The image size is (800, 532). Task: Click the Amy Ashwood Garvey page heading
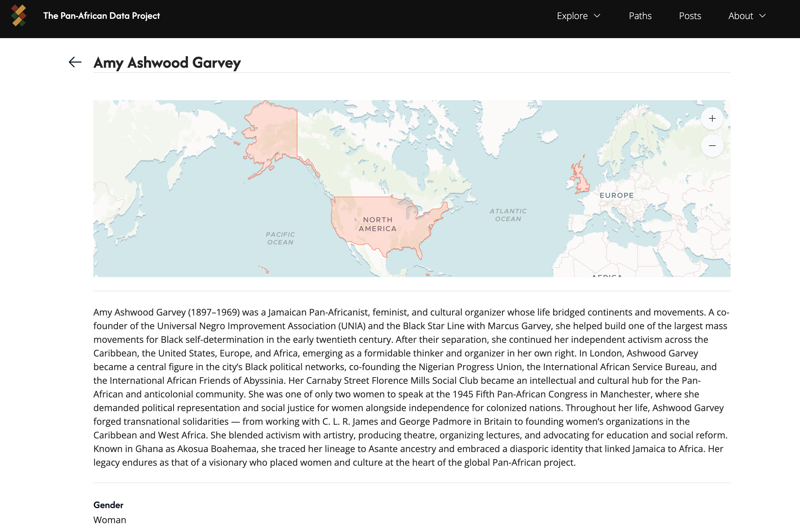point(167,62)
